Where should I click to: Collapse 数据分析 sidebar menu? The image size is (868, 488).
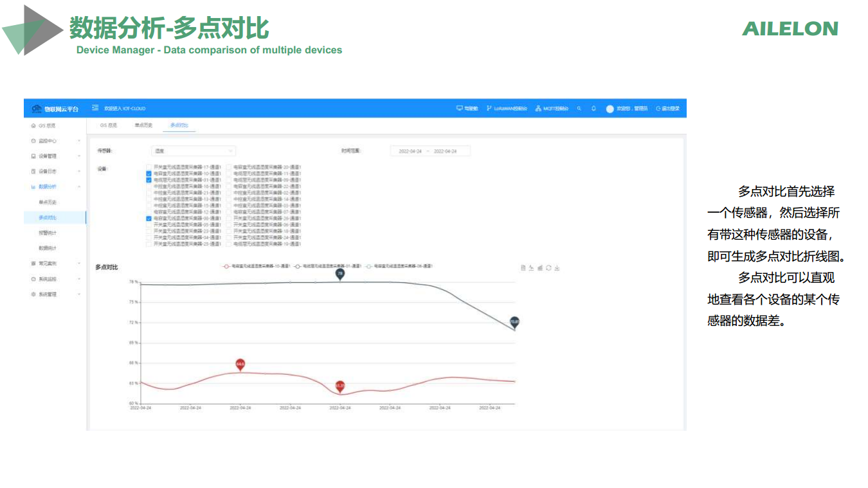[55, 186]
